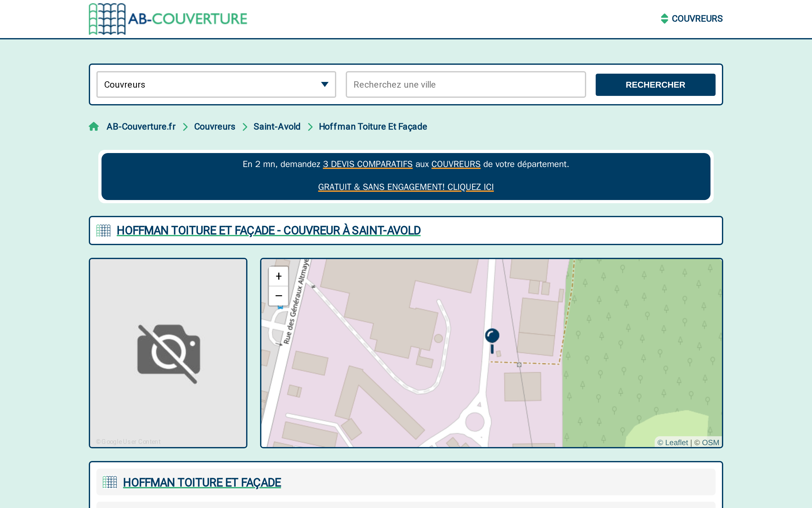The height and width of the screenshot is (508, 812).
Task: Open the Couvreurs breadcrumb link
Action: [x=214, y=127]
